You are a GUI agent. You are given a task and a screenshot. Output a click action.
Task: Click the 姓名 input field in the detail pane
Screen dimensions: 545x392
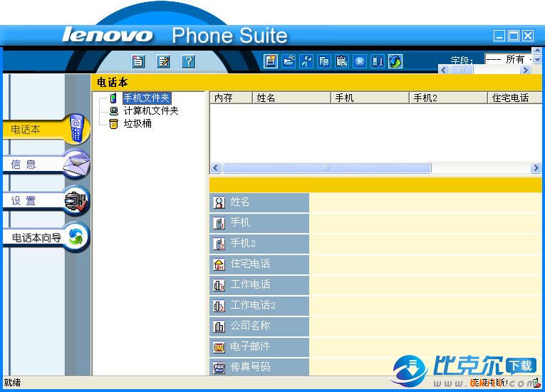[425, 202]
